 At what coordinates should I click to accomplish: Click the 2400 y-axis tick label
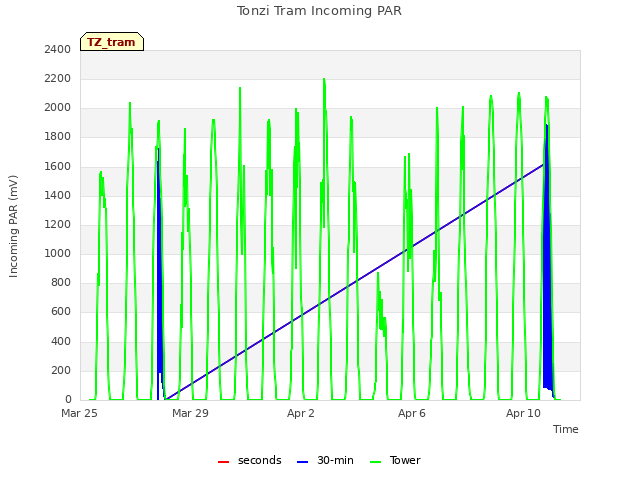[x=58, y=49]
